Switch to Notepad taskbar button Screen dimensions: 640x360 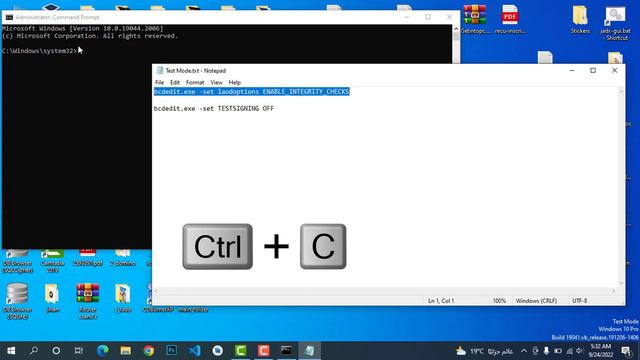309,351
